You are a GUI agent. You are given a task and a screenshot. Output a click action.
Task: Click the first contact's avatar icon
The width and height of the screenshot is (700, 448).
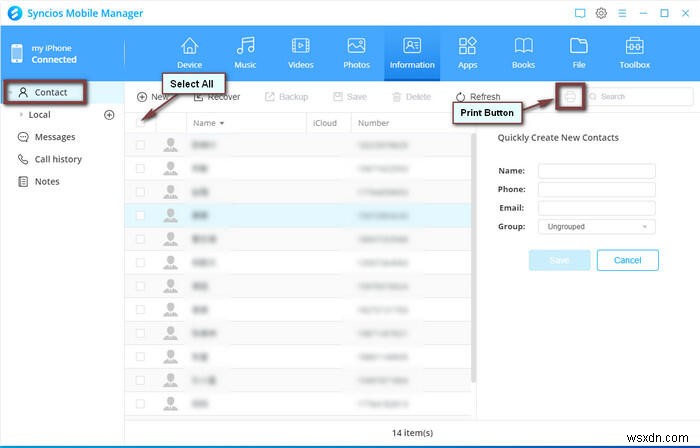point(170,145)
